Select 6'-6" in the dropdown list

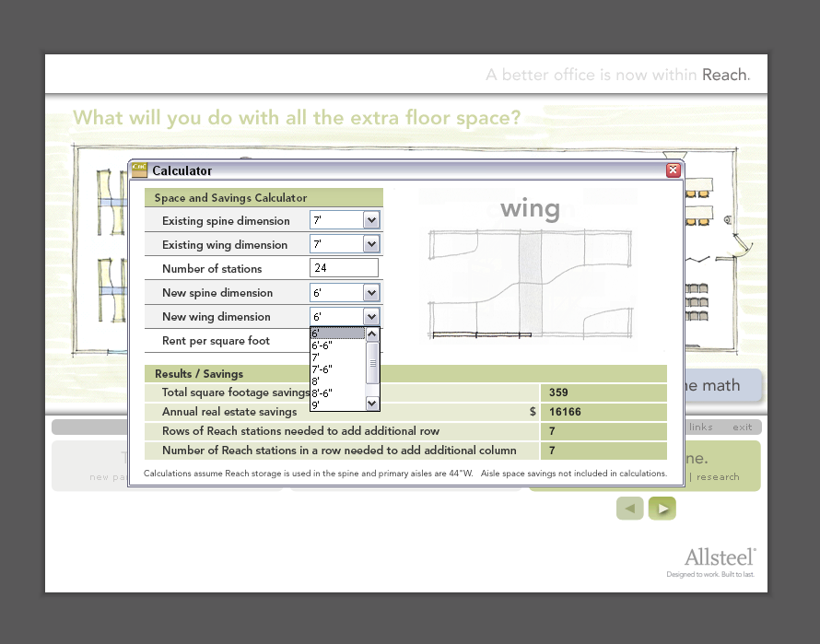(x=338, y=345)
